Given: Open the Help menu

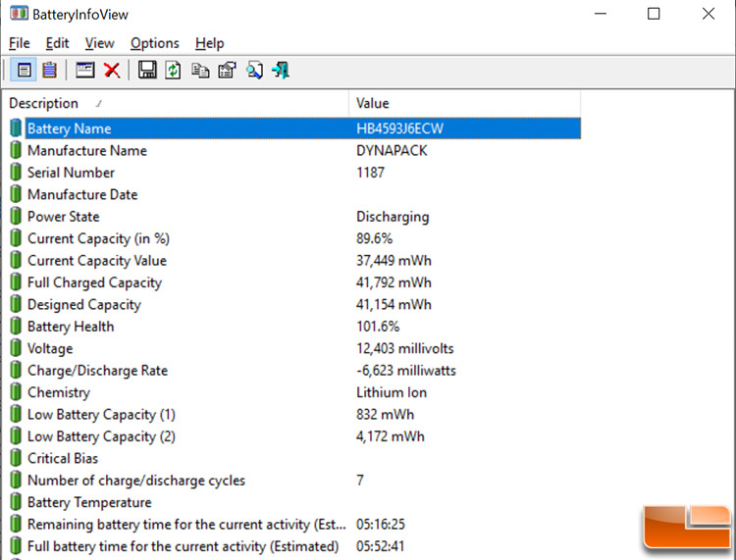Looking at the screenshot, I should point(210,43).
